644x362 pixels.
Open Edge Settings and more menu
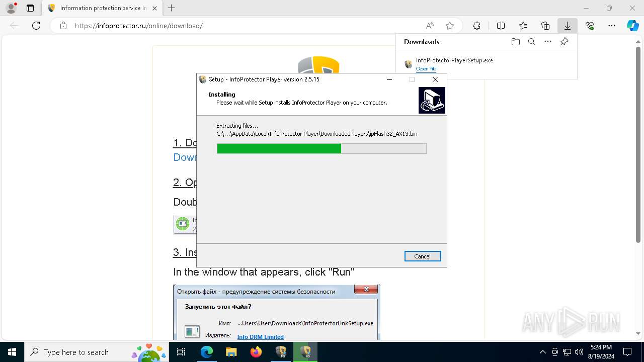[612, 26]
